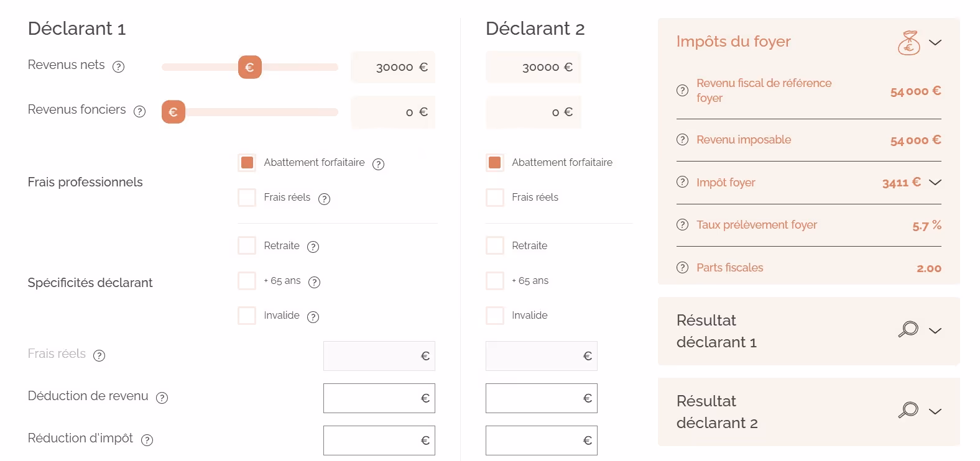
Task: Show help for Impôt foyer
Action: [682, 182]
